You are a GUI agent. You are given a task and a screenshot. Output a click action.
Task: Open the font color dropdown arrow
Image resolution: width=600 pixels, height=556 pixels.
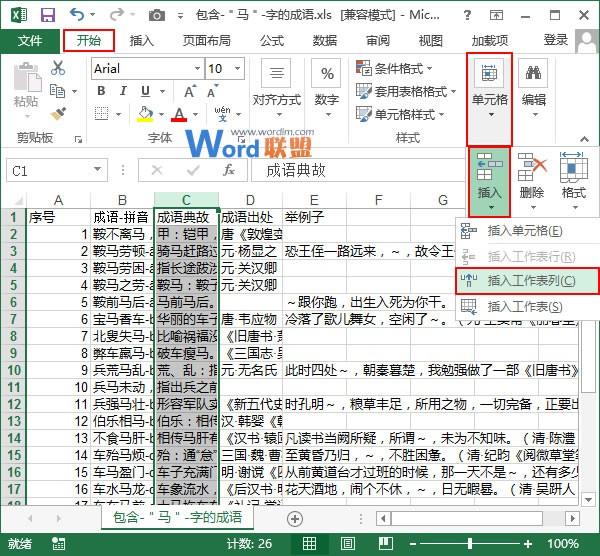coord(196,114)
